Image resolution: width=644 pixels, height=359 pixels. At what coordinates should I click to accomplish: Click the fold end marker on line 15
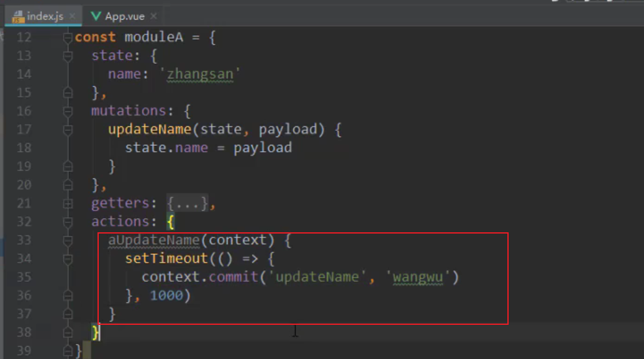68,93
